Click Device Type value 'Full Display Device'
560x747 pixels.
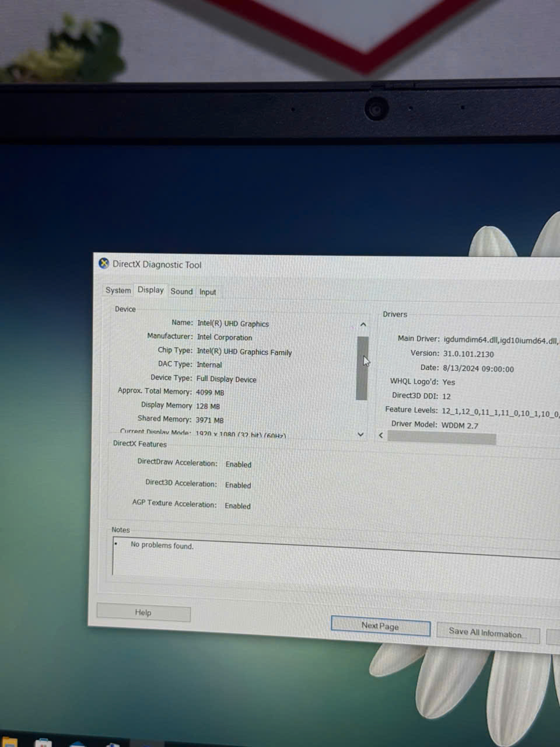[x=226, y=379]
